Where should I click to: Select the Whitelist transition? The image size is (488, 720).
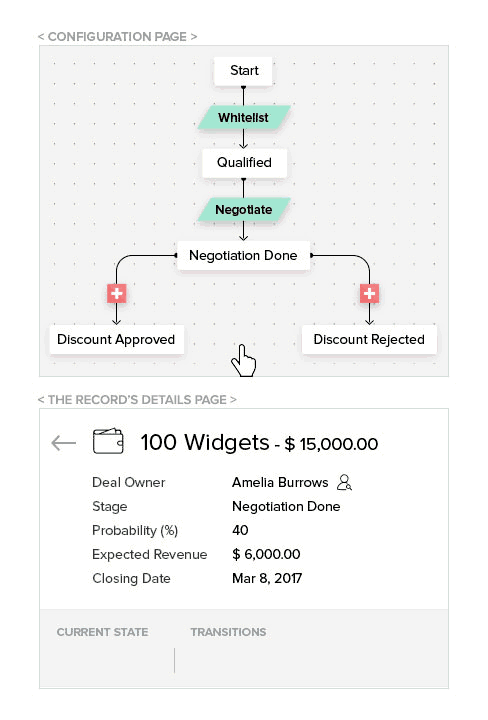(x=244, y=118)
